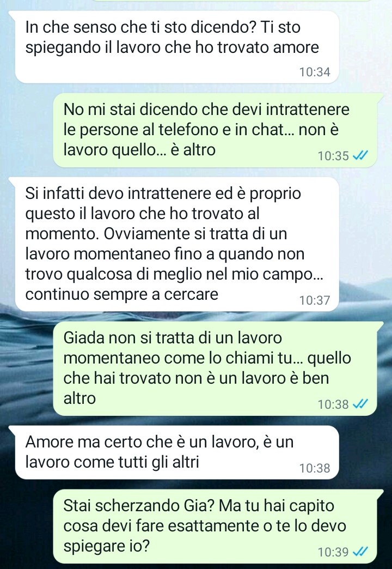Screen dimensions: 392x569
Task: Tap the chat wallpaper beside the 10:34 bubble
Action: (x=364, y=47)
